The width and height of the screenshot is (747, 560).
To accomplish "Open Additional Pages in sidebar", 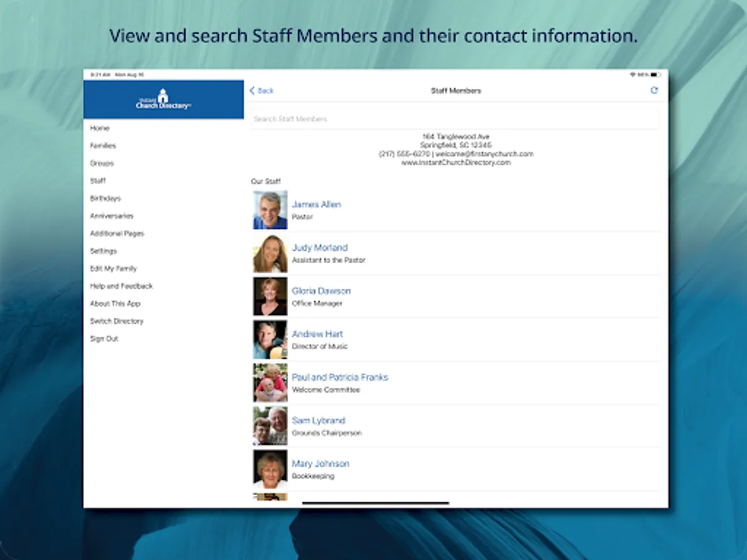I will (x=117, y=233).
